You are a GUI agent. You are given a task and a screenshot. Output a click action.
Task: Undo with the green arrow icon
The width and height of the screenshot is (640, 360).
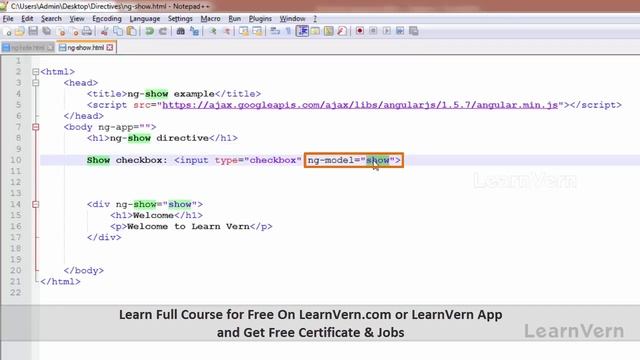149,31
